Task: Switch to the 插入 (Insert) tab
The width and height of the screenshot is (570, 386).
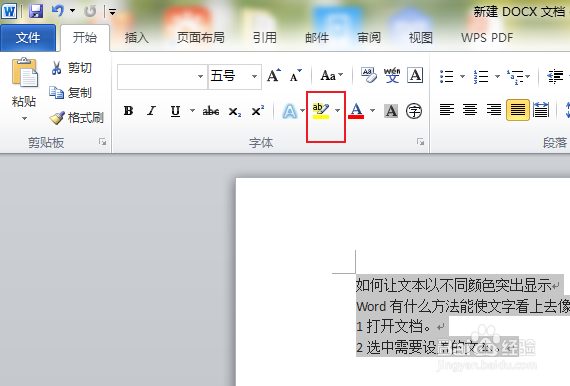Action: [x=137, y=37]
